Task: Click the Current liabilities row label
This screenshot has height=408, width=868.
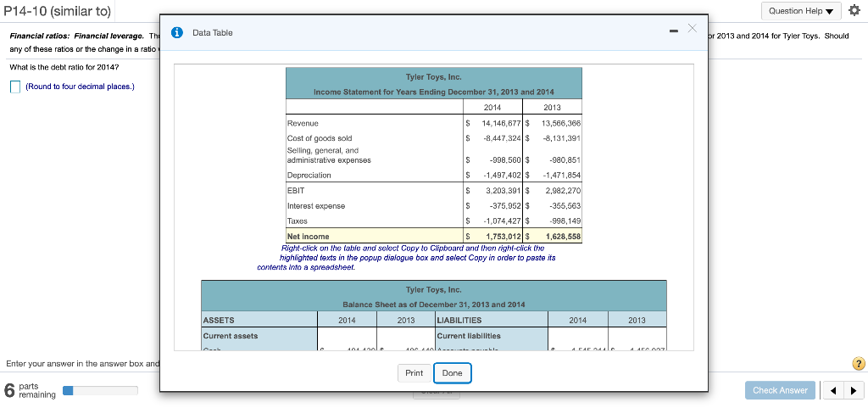Action: tap(469, 336)
